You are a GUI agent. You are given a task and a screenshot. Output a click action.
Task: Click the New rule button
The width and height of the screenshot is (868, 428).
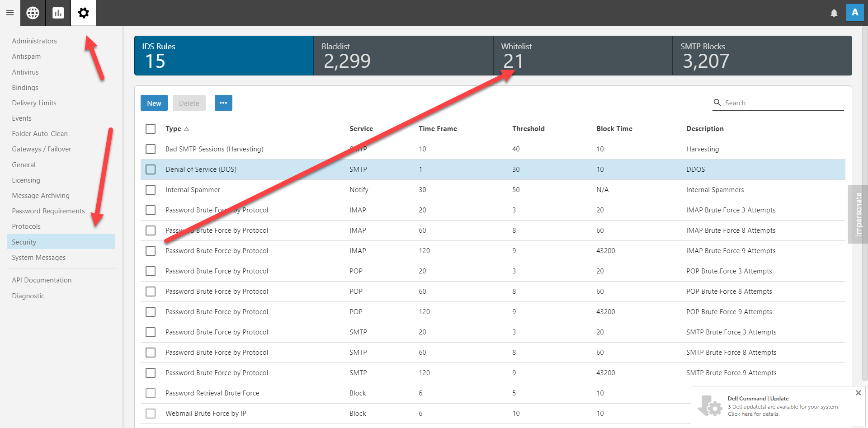[x=154, y=103]
